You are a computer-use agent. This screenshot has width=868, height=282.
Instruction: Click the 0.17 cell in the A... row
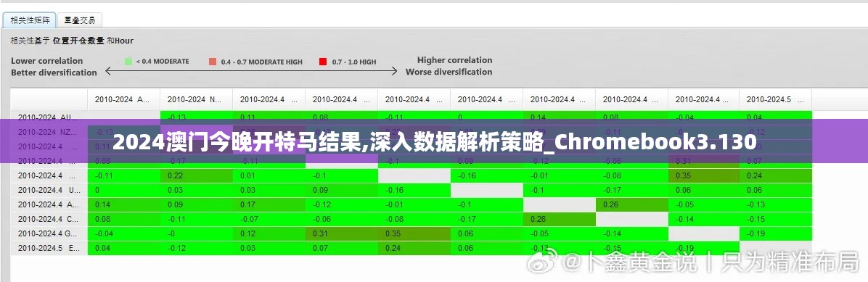click(269, 204)
